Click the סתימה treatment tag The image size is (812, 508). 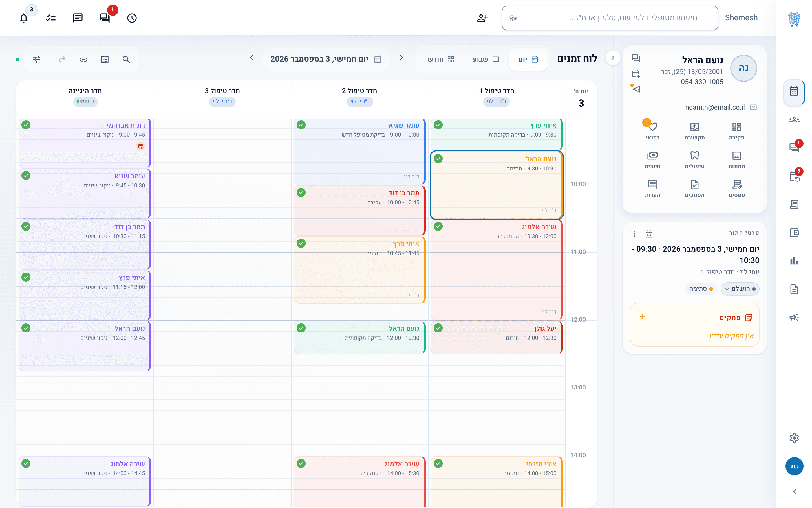tap(701, 289)
